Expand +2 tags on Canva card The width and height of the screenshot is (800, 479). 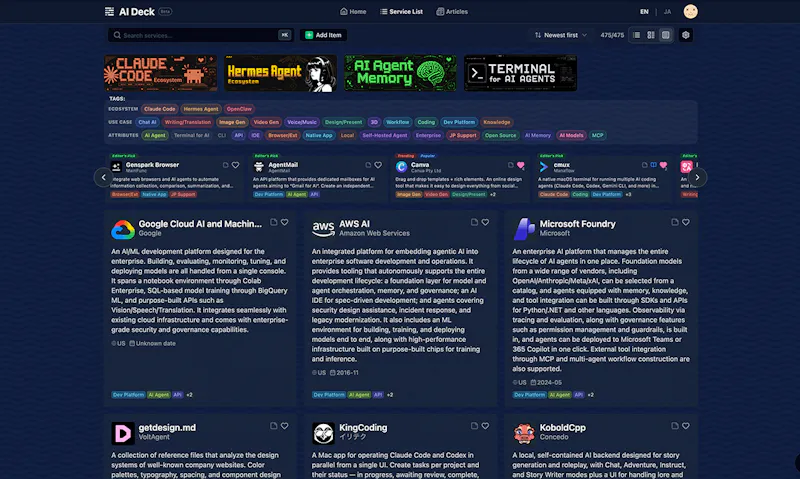click(493, 194)
